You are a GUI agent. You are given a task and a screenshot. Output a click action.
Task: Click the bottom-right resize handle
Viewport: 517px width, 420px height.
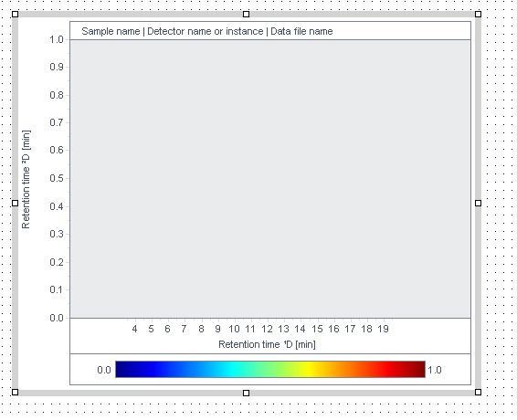coord(478,392)
